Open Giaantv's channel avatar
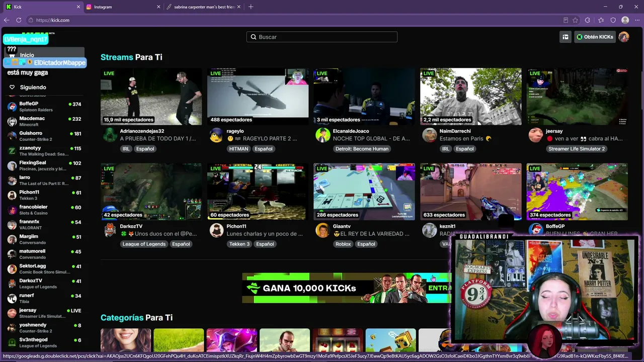Viewport: 644px width, 362px height. [x=323, y=230]
